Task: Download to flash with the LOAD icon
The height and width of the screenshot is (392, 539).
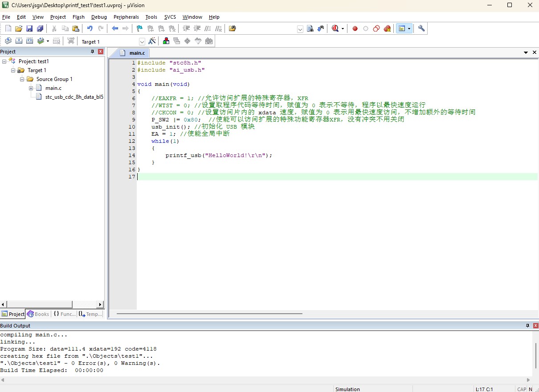Action: coord(71,41)
